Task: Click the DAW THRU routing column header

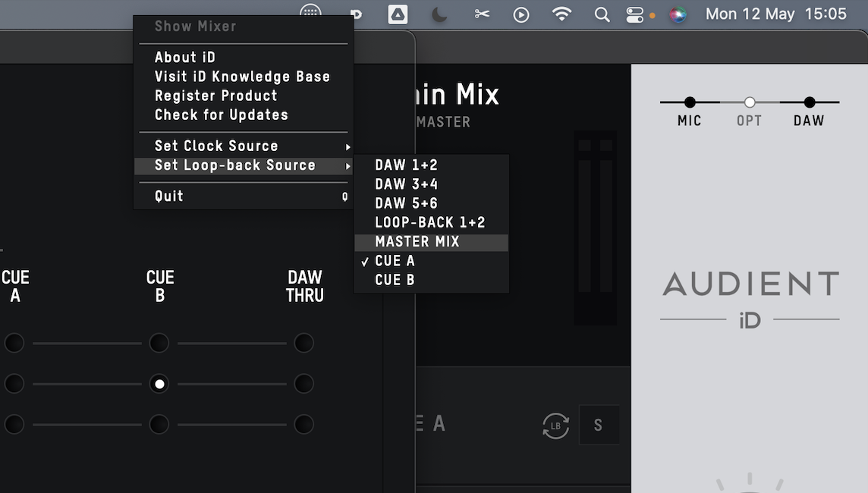Action: (x=305, y=286)
